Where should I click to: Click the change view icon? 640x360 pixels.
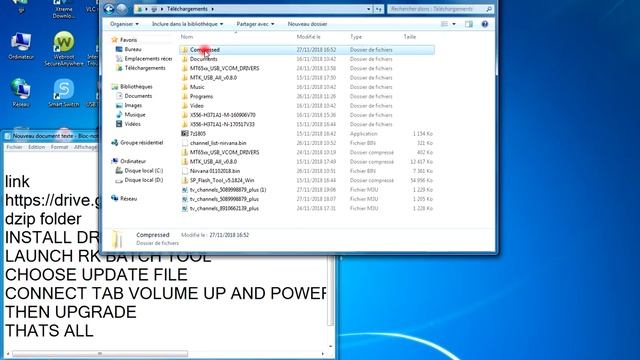point(444,24)
